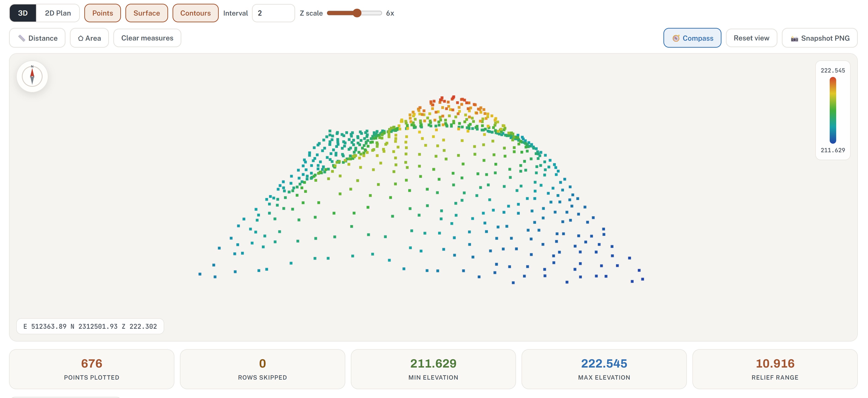Click the elevation color gradient bar

[833, 110]
